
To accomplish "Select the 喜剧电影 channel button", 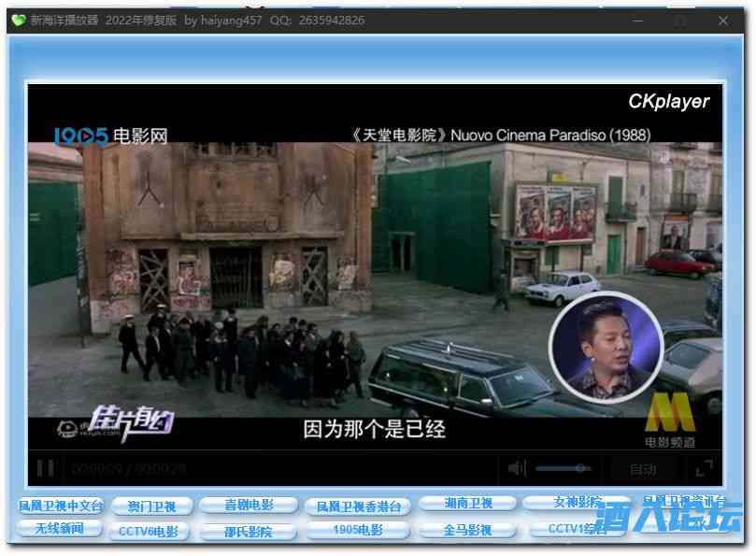I will pyautogui.click(x=249, y=505).
